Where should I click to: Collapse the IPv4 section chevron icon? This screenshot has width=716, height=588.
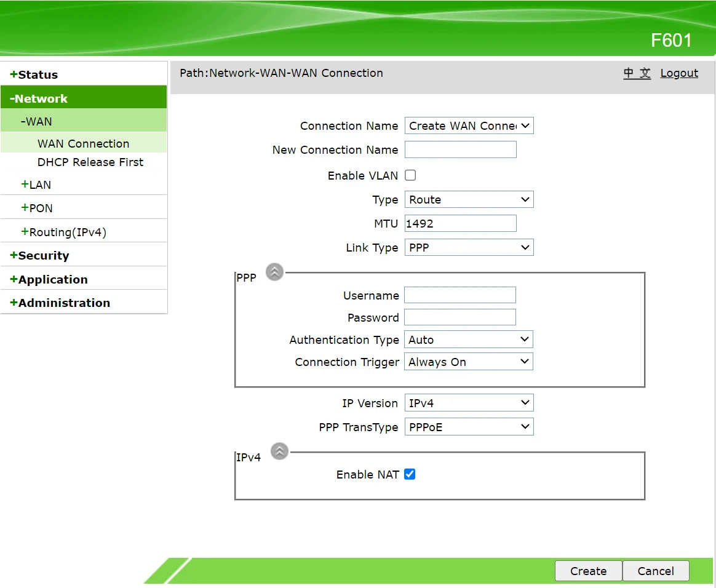(279, 451)
